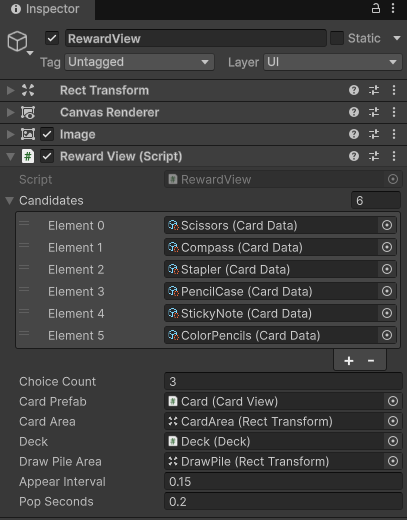This screenshot has width=407, height=520.
Task: Open Canvas Renderer more options menu
Action: pyautogui.click(x=394, y=112)
